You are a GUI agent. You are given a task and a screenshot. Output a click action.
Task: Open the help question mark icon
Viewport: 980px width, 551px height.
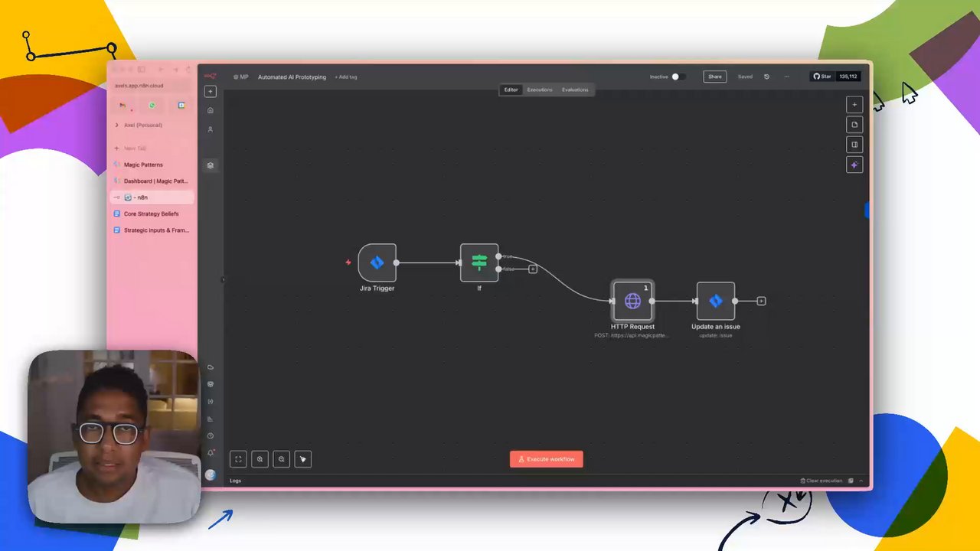pos(211,435)
